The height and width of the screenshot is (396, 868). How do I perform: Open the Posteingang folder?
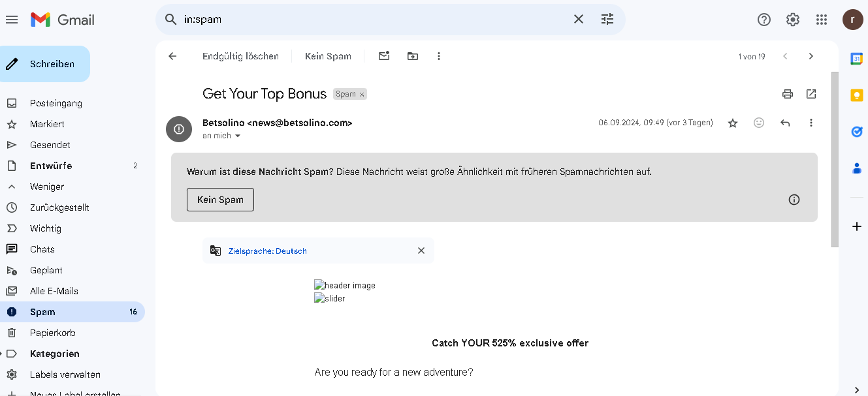(56, 103)
